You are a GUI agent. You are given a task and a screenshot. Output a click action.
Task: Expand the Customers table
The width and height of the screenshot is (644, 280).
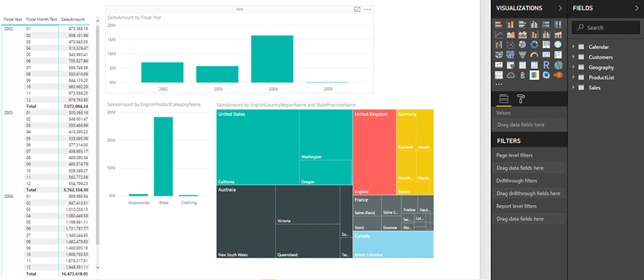574,57
